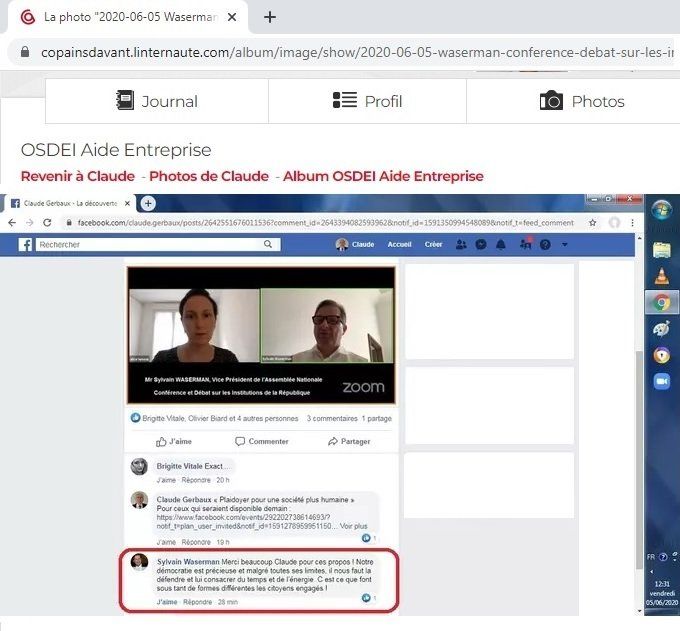The height and width of the screenshot is (631, 680).
Task: Click the 'Revenir à Claude' link
Action: click(78, 176)
